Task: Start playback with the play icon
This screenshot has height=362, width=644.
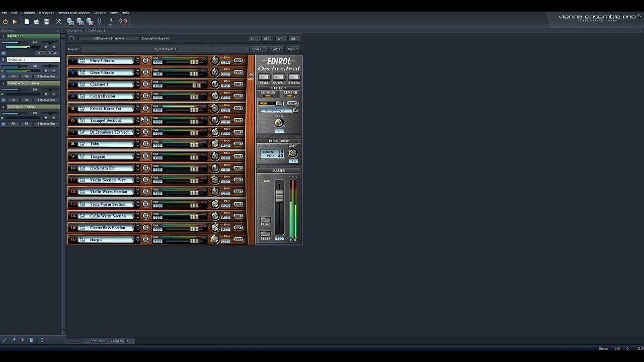Action: (x=15, y=22)
